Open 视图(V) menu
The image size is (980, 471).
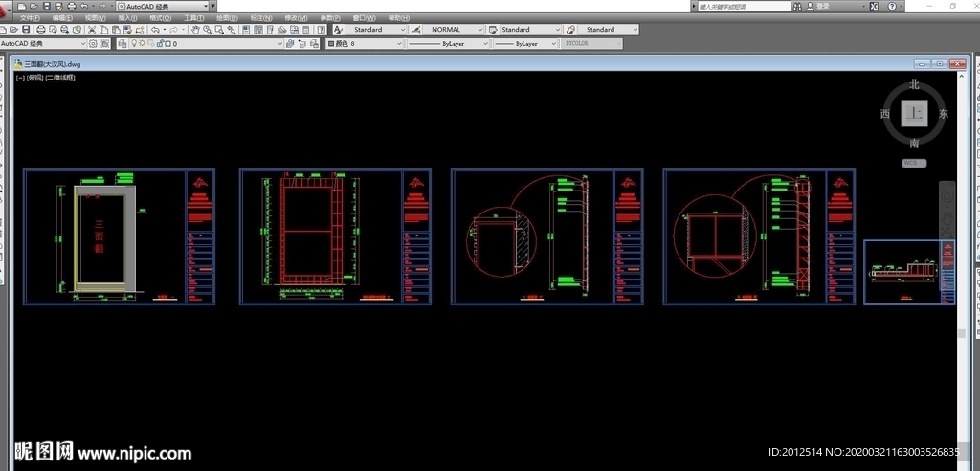pyautogui.click(x=96, y=18)
